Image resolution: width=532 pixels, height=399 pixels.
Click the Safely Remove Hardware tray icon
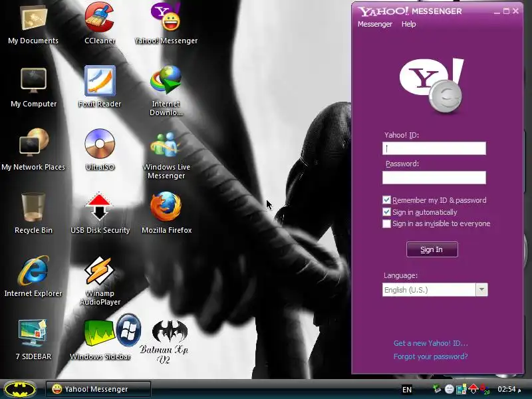[437, 389]
